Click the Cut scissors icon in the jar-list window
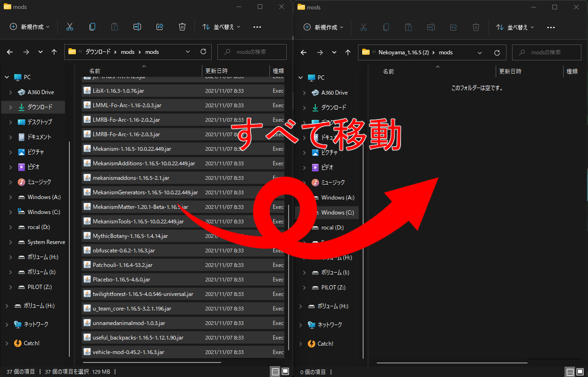The width and height of the screenshot is (588, 377). coord(70,27)
